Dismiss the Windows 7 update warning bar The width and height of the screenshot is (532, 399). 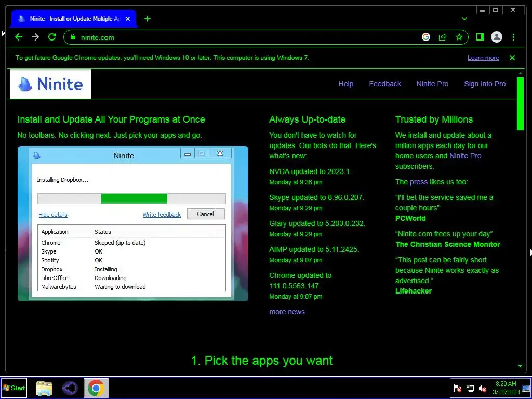click(512, 58)
